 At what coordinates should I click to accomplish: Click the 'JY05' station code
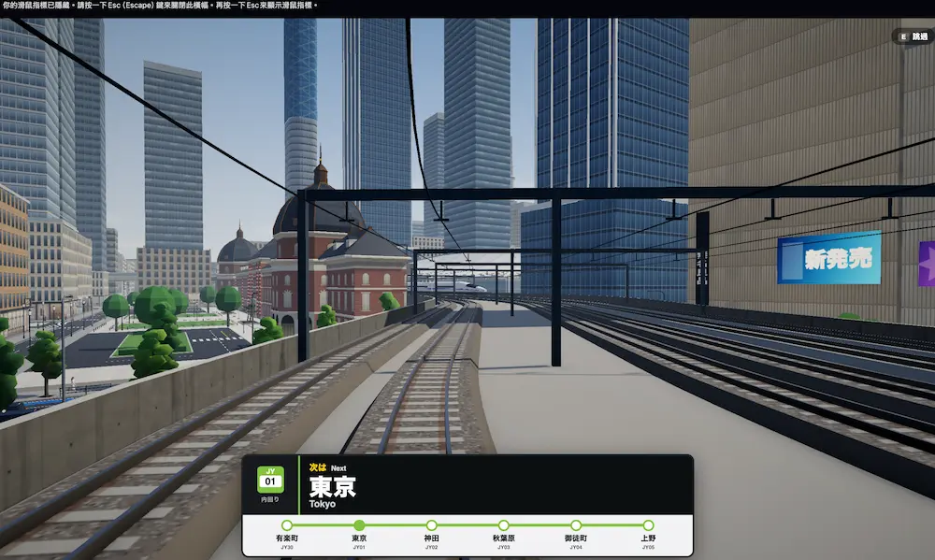click(648, 547)
